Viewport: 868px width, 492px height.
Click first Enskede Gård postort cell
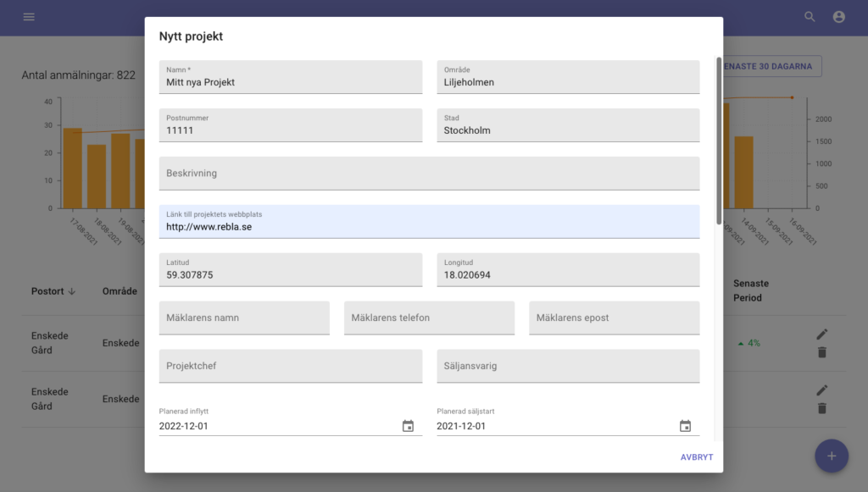pyautogui.click(x=49, y=343)
